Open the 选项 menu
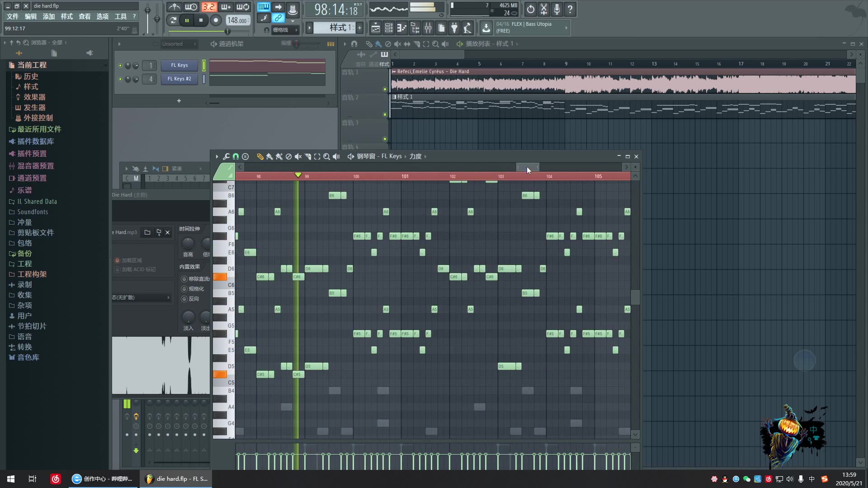 click(x=103, y=16)
